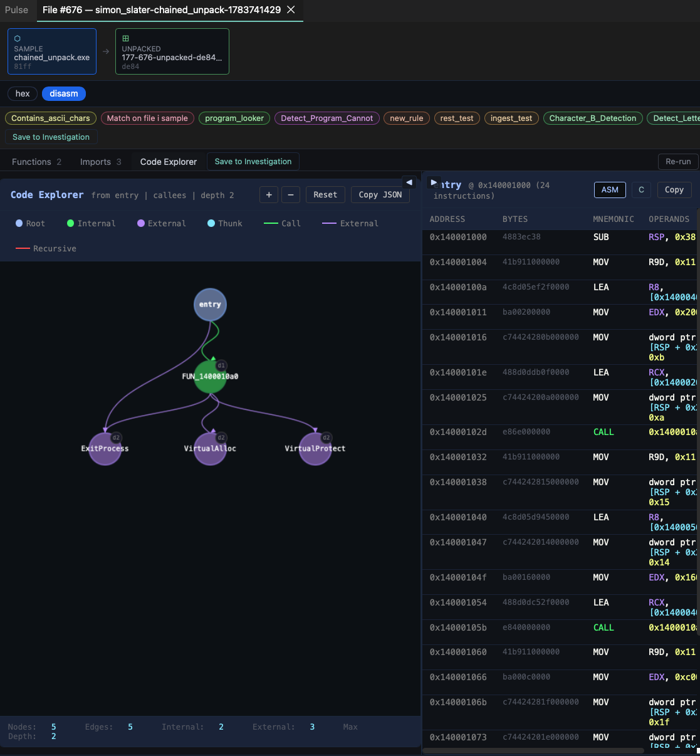700x756 pixels.
Task: Reset the Code Explorer graph view
Action: pos(325,195)
